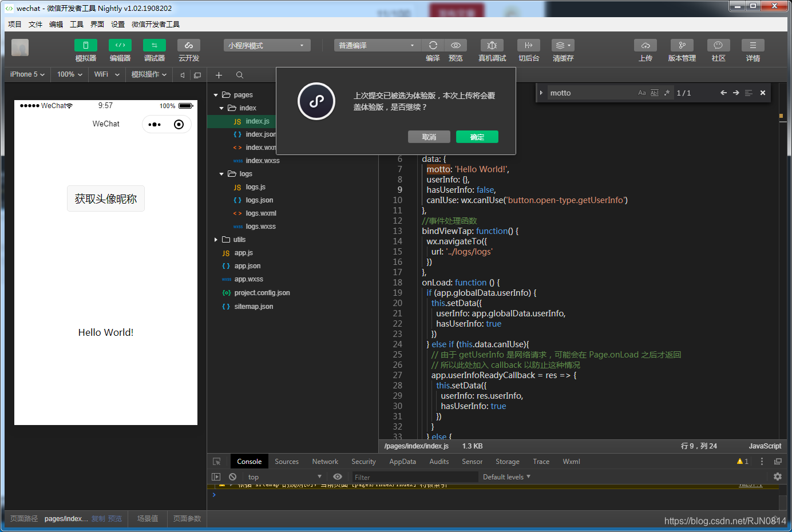The height and width of the screenshot is (532, 792).
Task: Click the compile refresh icon (编译)
Action: click(x=433, y=45)
